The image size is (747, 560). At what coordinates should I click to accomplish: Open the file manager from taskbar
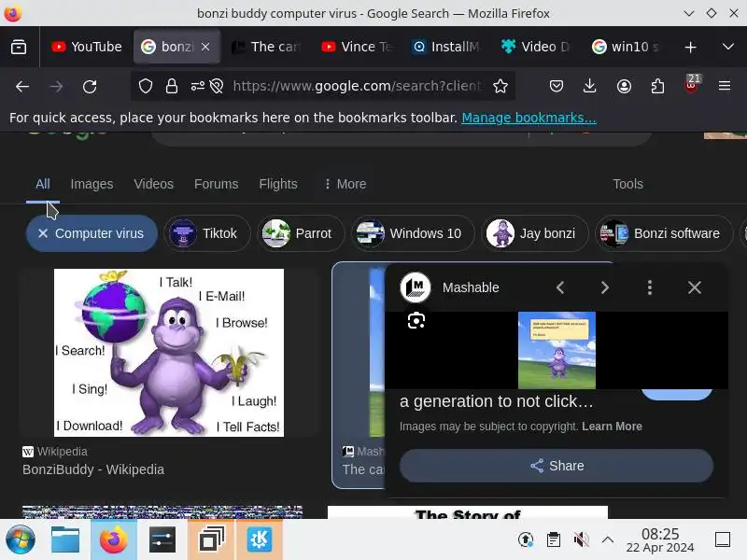coord(65,539)
